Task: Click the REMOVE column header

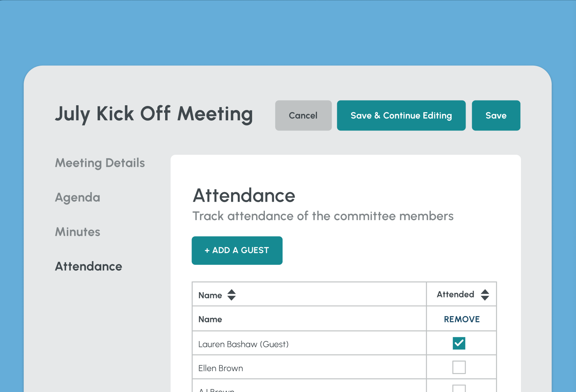Action: pyautogui.click(x=461, y=319)
